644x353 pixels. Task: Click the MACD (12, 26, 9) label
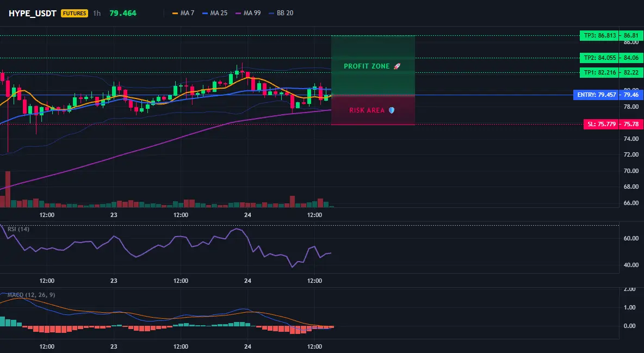pyautogui.click(x=31, y=295)
